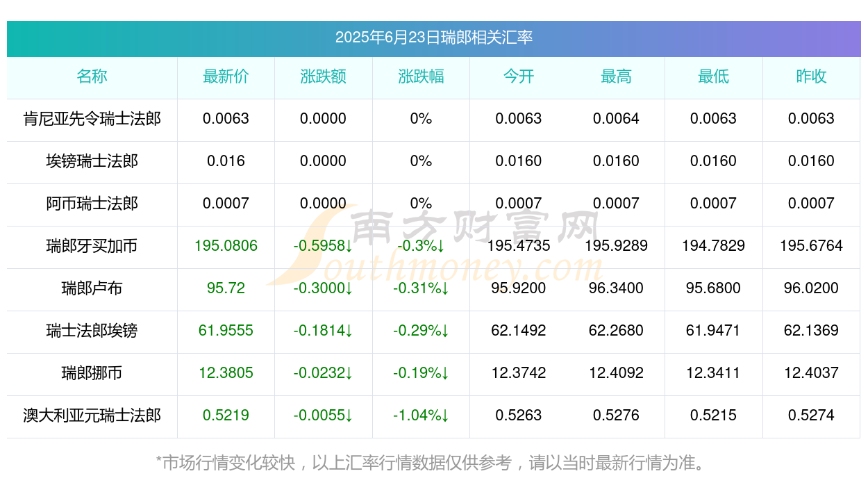Click the change amount -0.0232↓
868x485 pixels.
pos(324,373)
